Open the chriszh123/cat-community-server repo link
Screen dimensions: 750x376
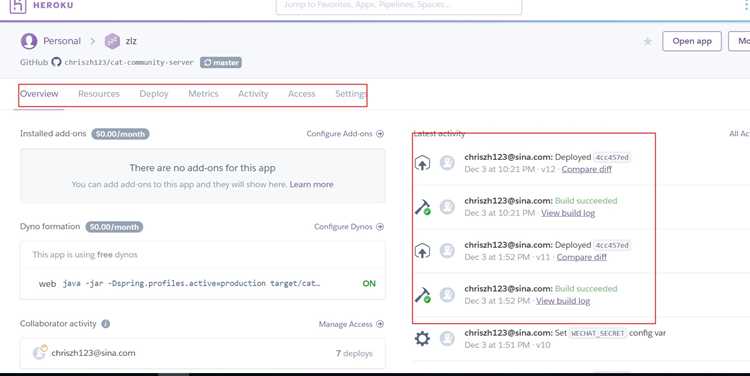point(129,62)
